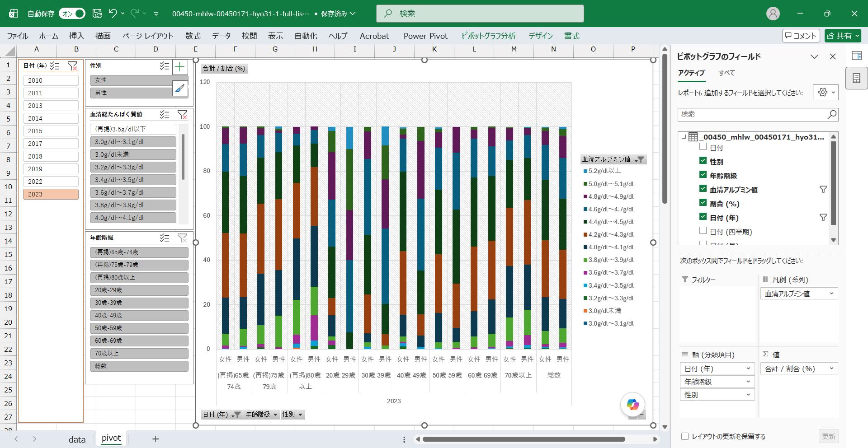The width and height of the screenshot is (868, 448).
Task: Click filter icon beside 日付 (年) field
Action: [x=823, y=218]
